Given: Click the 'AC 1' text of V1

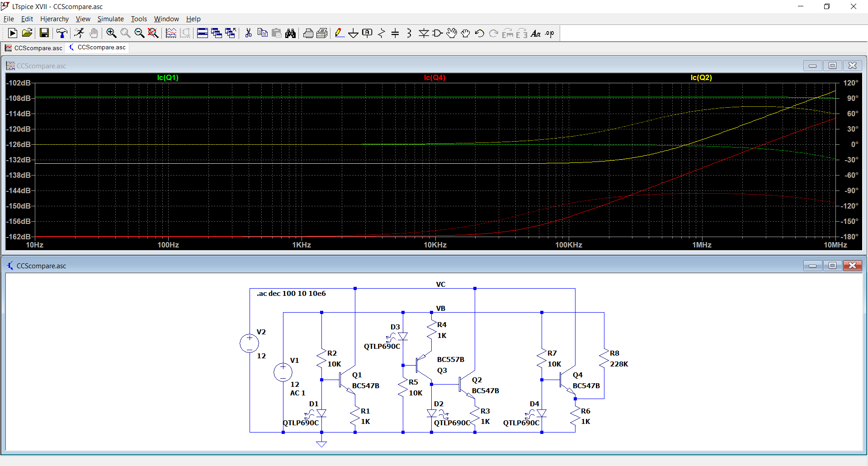Looking at the screenshot, I should tap(297, 393).
